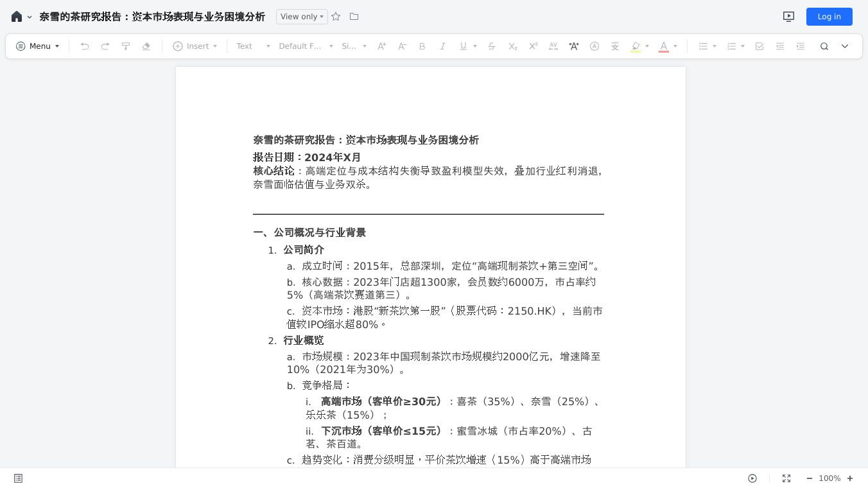The width and height of the screenshot is (868, 488).
Task: Toggle subscript formatting
Action: (x=512, y=46)
